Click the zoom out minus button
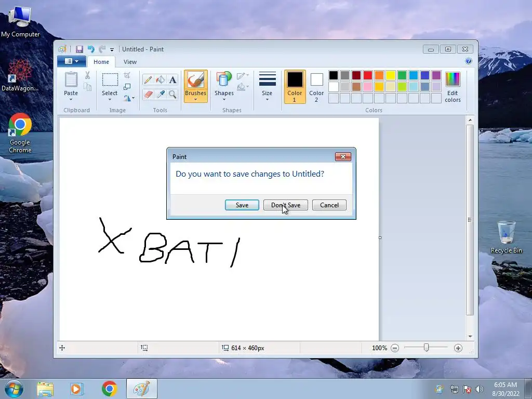 click(x=395, y=348)
